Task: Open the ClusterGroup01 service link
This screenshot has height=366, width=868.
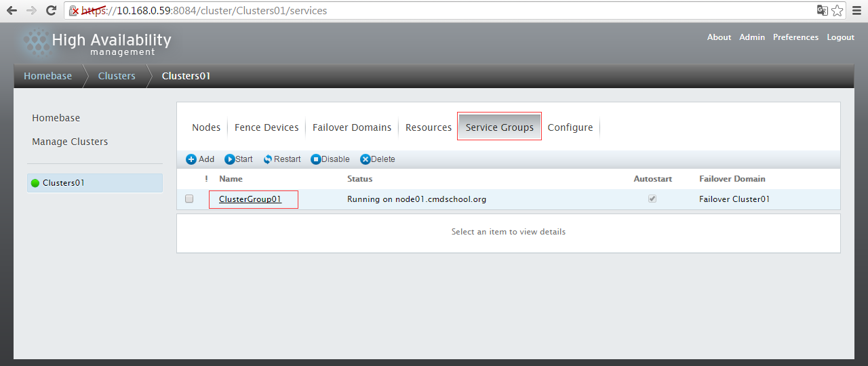Action: [250, 199]
